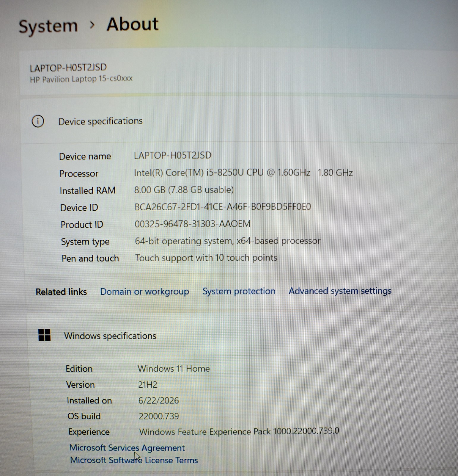Image resolution: width=458 pixels, height=476 pixels.
Task: Click the Intel Core i5-8250U processor value
Action: [x=243, y=173]
